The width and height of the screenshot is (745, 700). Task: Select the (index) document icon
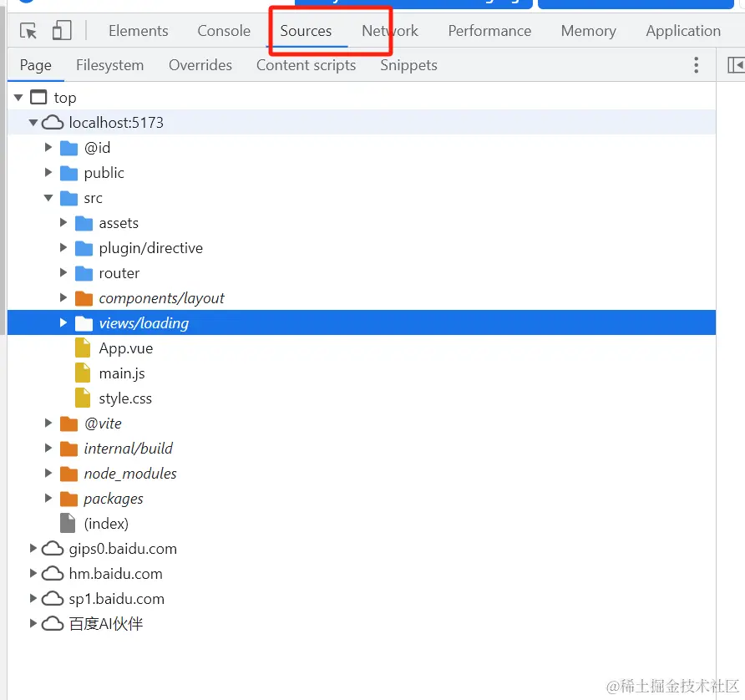[x=68, y=523]
